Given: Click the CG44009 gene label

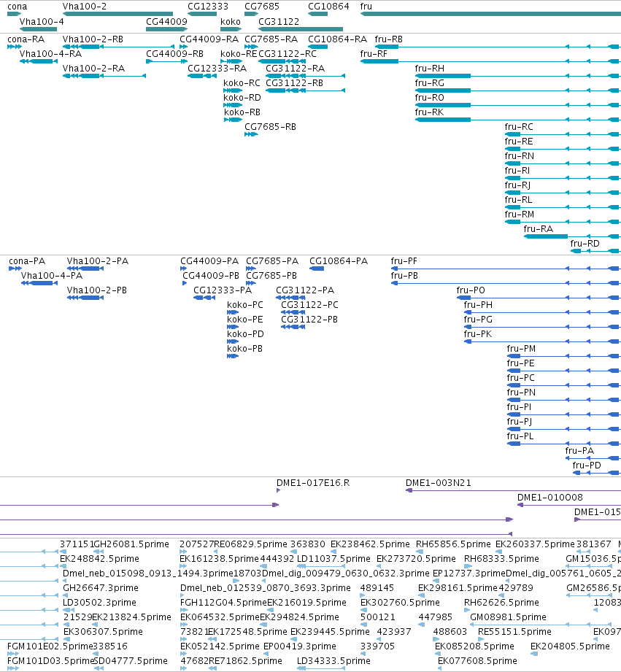Looking at the screenshot, I should pyautogui.click(x=166, y=21).
